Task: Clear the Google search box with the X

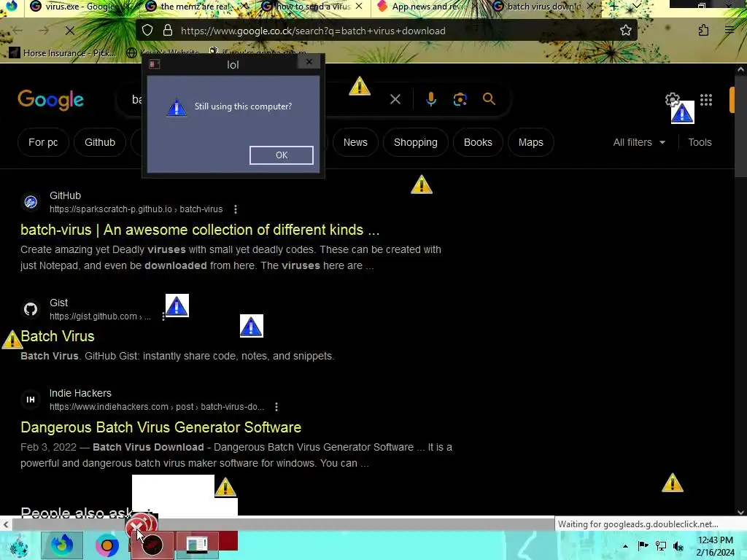Action: pyautogui.click(x=395, y=99)
